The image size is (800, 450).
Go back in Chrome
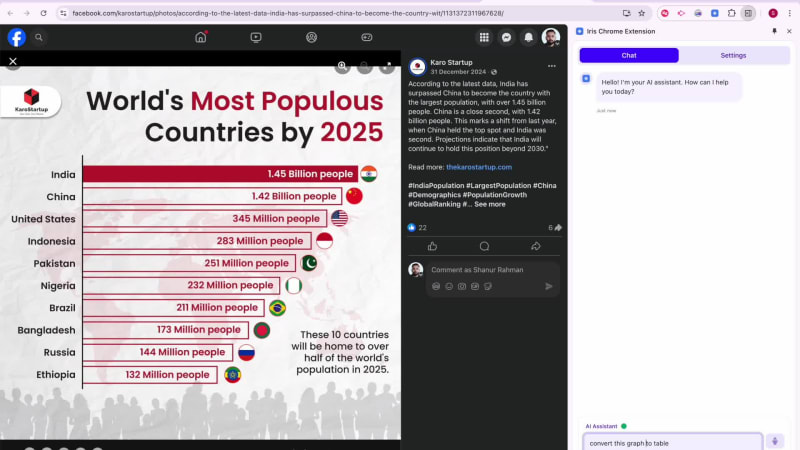pyautogui.click(x=10, y=13)
